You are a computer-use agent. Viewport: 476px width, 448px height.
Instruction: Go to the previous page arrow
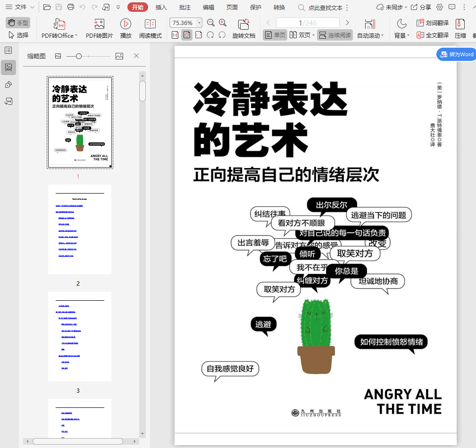tap(268, 23)
